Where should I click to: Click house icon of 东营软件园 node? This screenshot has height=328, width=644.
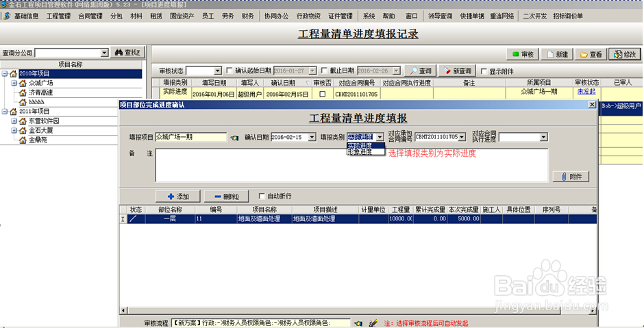coord(23,121)
